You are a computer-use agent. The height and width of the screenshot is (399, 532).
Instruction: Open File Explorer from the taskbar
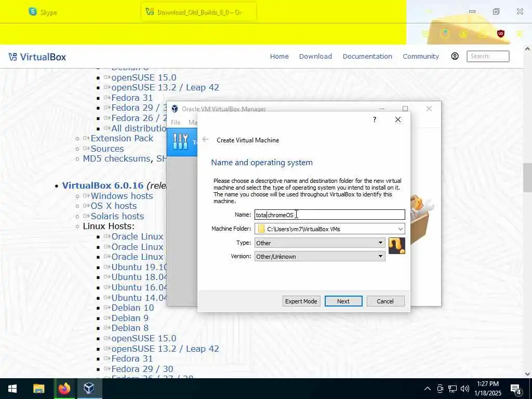tap(38, 389)
